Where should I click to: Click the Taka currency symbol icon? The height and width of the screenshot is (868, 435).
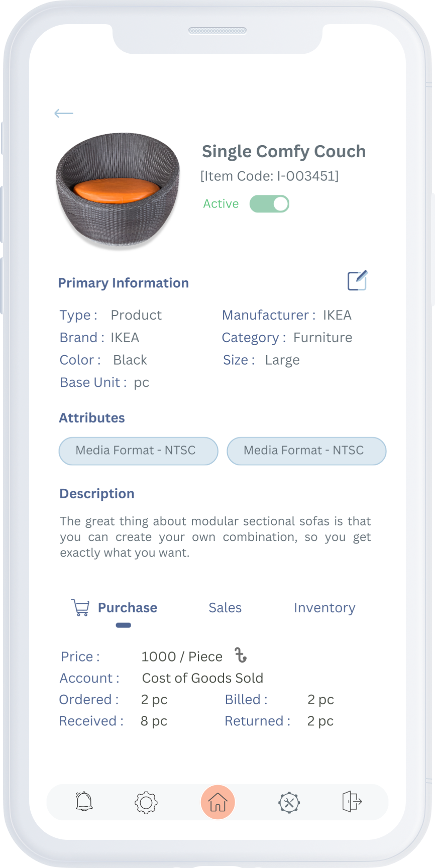(241, 656)
